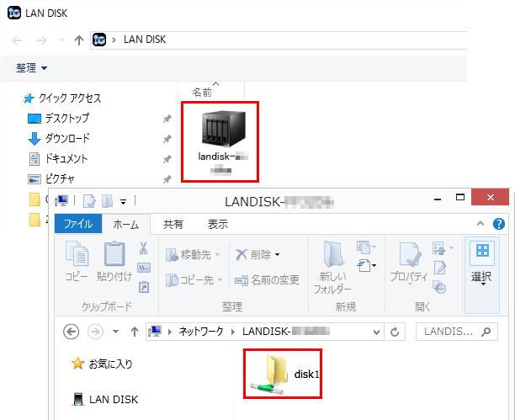Image resolution: width=515 pixels, height=420 pixels.
Task: Unpin Documents using its pin icon
Action: click(x=167, y=159)
